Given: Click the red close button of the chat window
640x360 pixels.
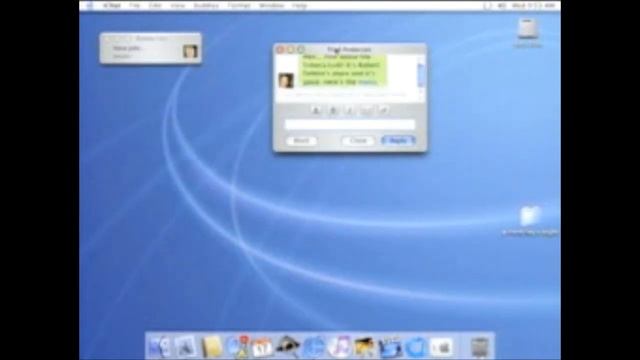Looking at the screenshot, I should 280,49.
